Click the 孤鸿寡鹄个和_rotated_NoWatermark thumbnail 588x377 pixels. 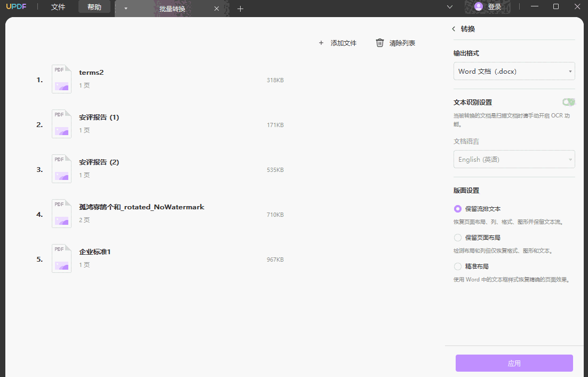(x=61, y=213)
